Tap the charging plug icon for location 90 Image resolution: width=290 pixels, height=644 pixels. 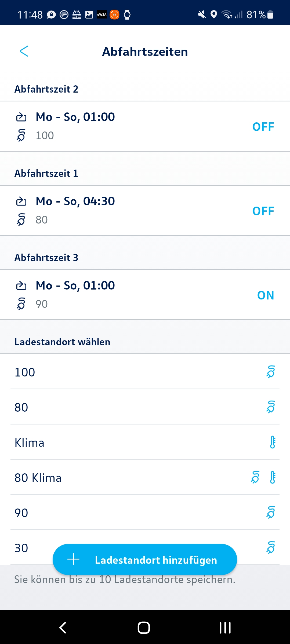click(x=271, y=513)
